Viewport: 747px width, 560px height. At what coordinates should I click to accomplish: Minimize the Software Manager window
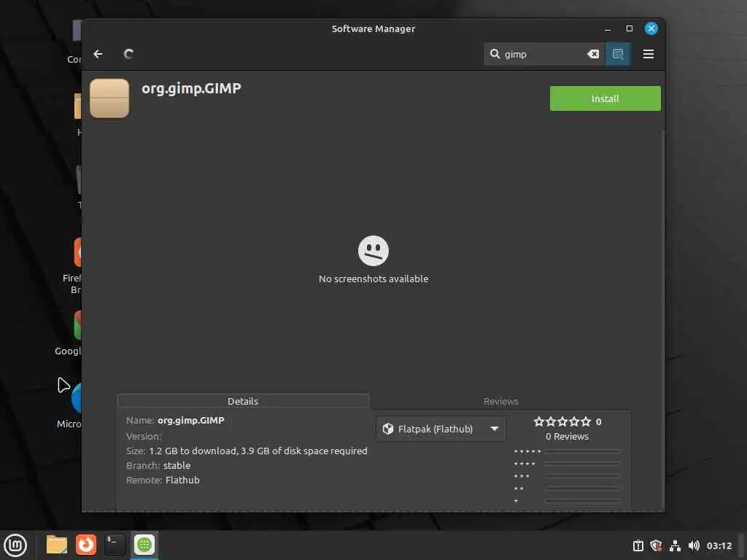pos(608,29)
